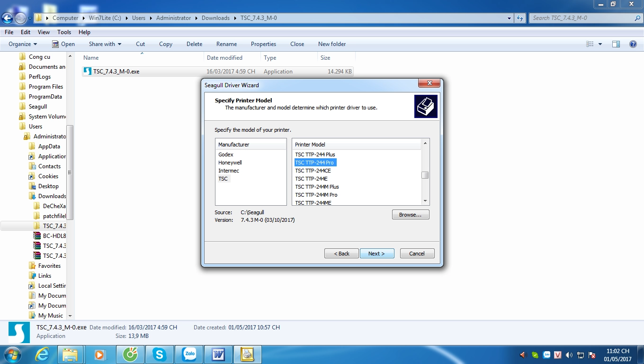Click New folder in toolbar
644x364 pixels.
coord(332,44)
